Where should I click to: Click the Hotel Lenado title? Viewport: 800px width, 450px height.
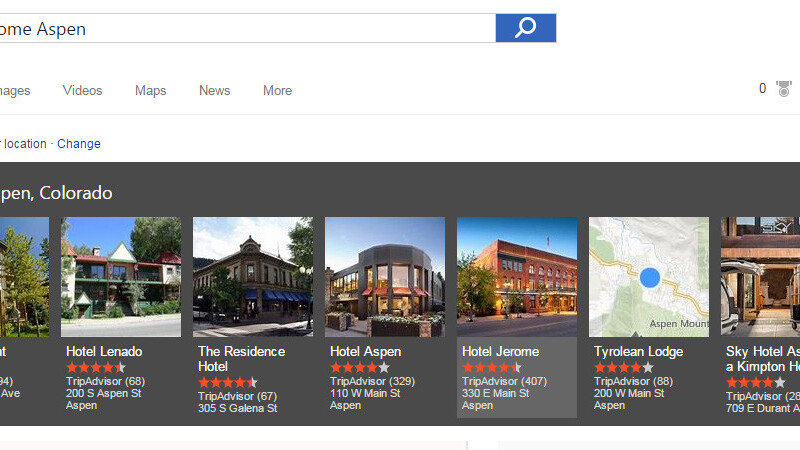click(x=104, y=352)
